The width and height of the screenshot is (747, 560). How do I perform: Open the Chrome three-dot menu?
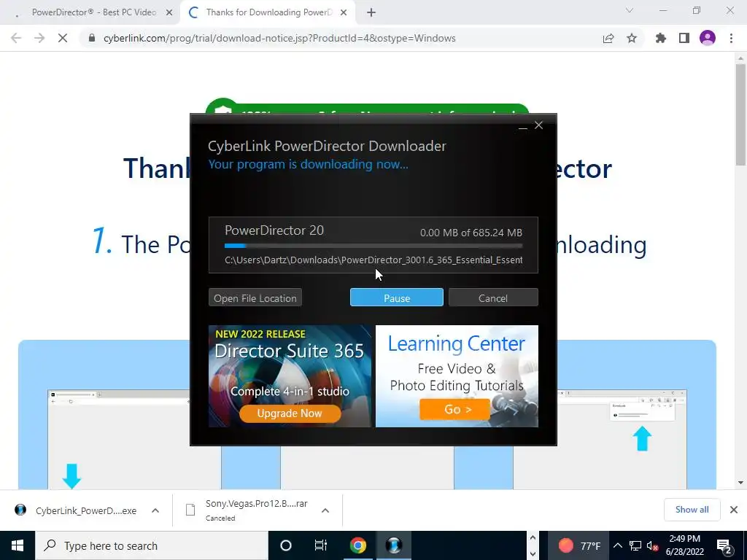(731, 38)
